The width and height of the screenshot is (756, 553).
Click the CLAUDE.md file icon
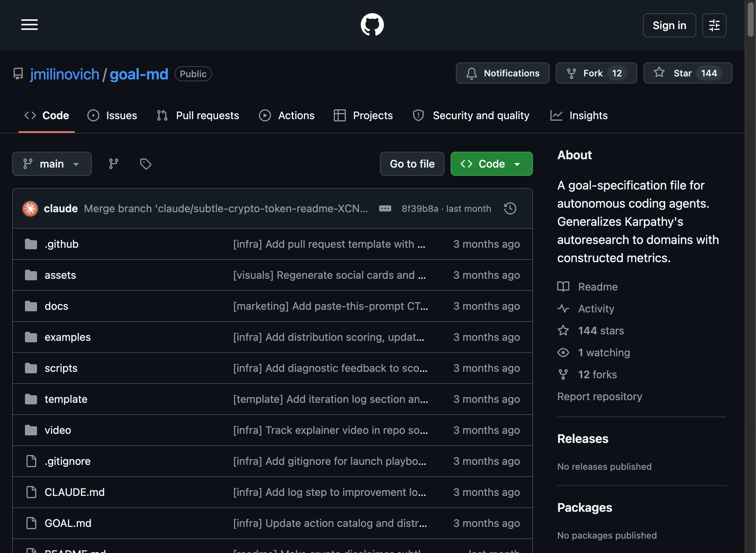(x=31, y=492)
